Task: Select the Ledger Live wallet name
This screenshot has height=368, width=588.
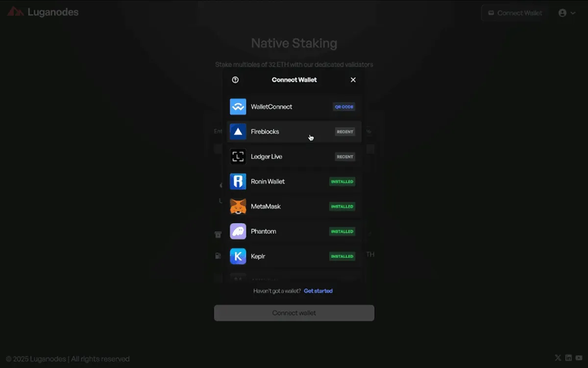Action: tap(267, 157)
